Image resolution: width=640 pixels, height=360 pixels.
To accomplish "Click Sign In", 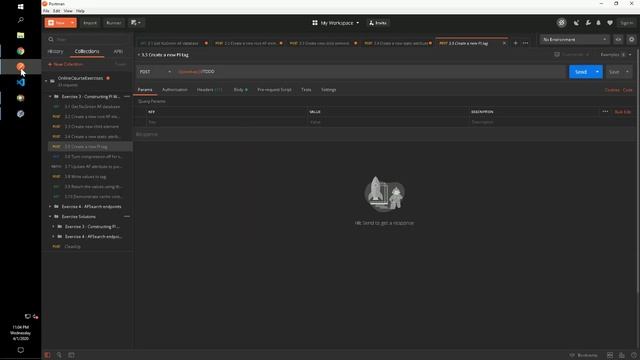I will coord(627,23).
